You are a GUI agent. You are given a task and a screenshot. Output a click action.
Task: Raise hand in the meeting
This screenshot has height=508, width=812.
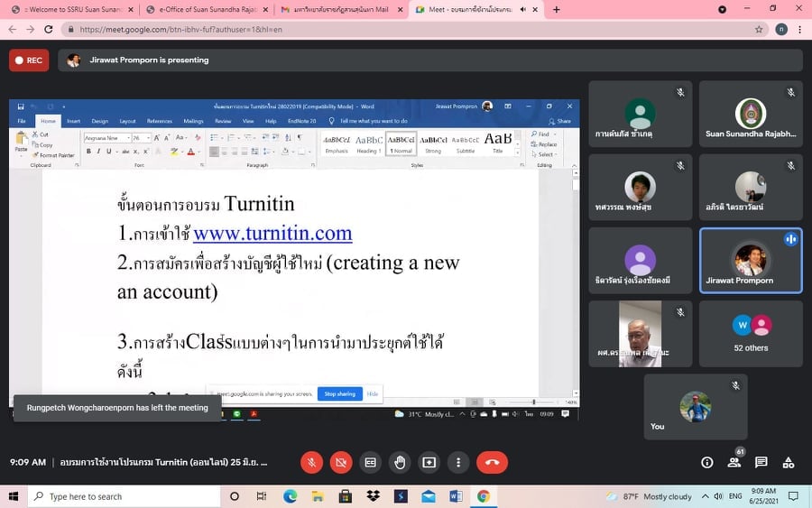click(x=400, y=462)
